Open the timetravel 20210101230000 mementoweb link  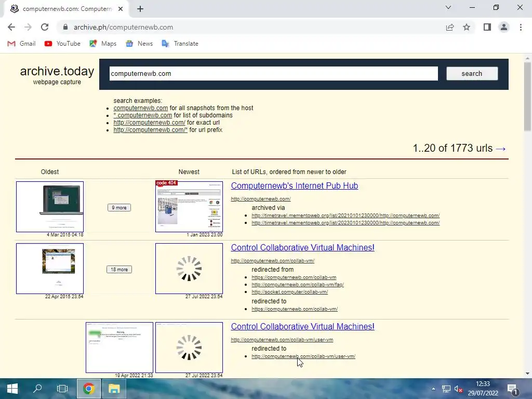345,216
